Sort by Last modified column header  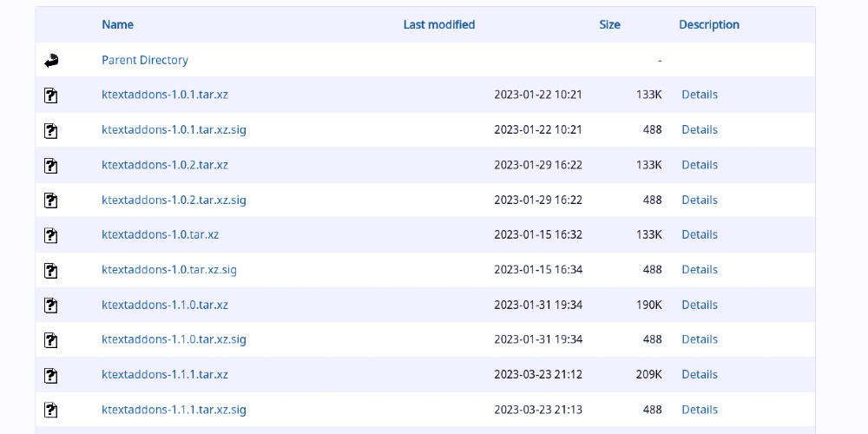pos(438,24)
